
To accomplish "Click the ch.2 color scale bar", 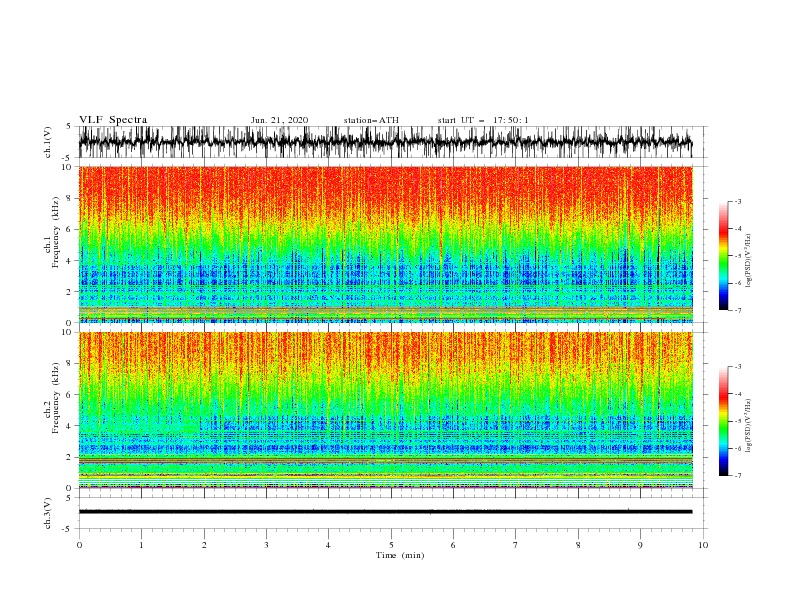I will (x=724, y=421).
